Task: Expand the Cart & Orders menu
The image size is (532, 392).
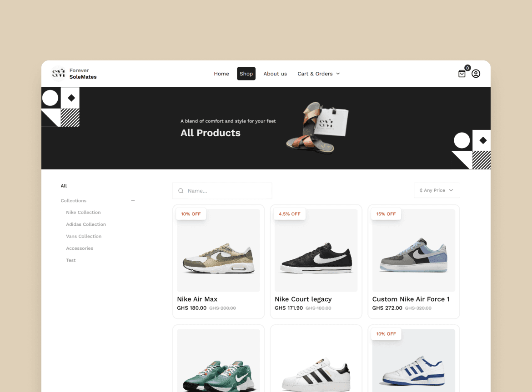Action: [319, 74]
